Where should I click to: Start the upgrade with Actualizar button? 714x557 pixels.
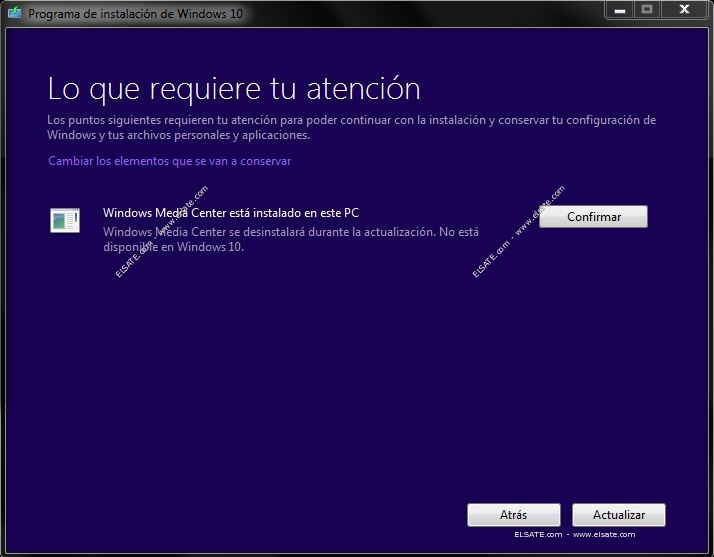(619, 515)
